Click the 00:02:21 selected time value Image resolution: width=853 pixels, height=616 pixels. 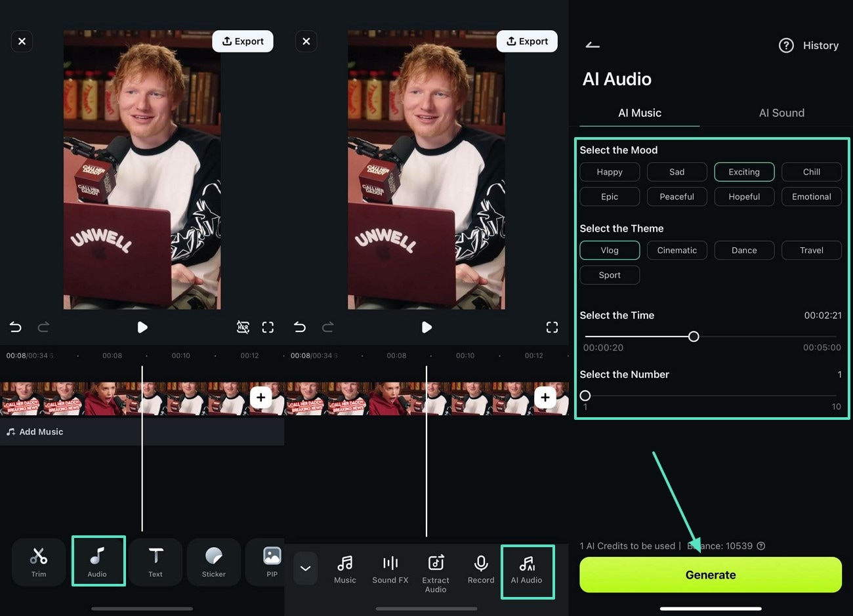click(x=823, y=316)
